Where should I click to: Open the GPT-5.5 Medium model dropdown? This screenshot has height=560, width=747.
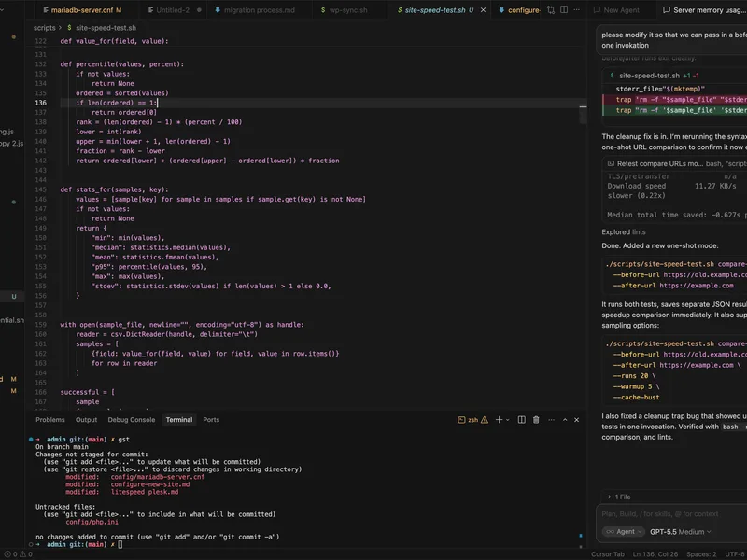click(x=681, y=532)
